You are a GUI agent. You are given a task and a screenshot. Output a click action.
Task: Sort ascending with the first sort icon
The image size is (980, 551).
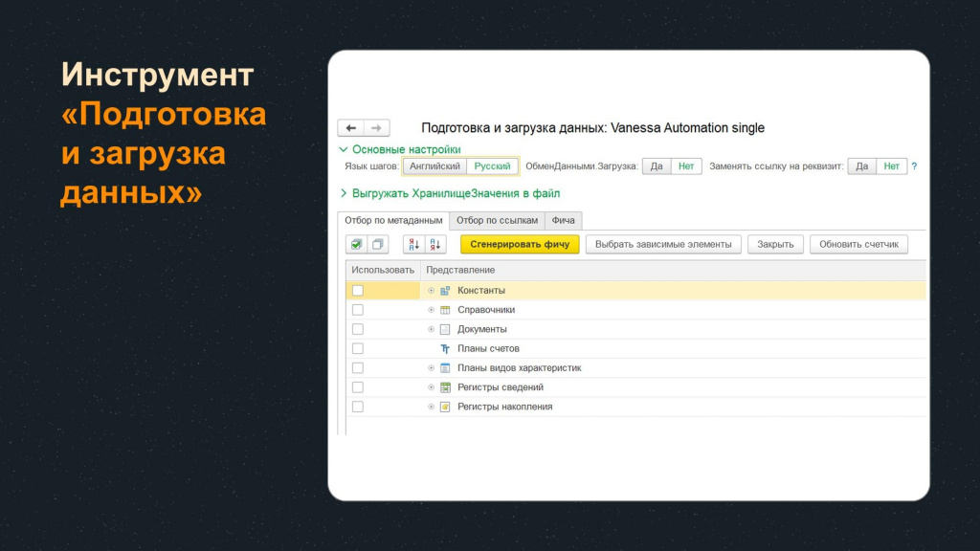(x=413, y=244)
